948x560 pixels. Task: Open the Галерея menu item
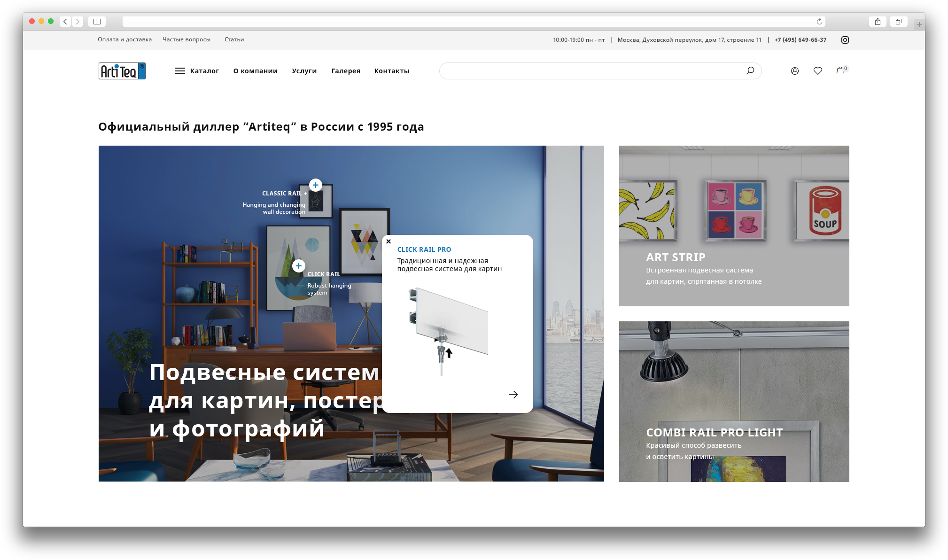coord(346,71)
